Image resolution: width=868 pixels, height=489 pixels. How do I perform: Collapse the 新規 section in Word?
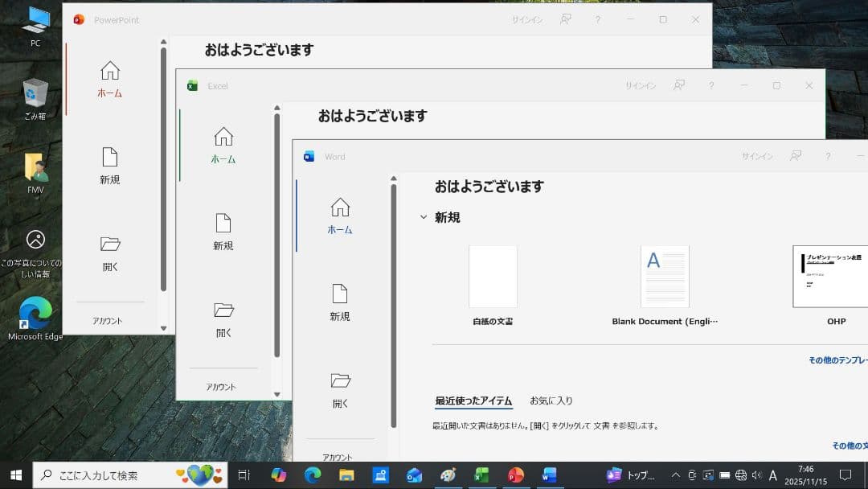click(x=424, y=216)
